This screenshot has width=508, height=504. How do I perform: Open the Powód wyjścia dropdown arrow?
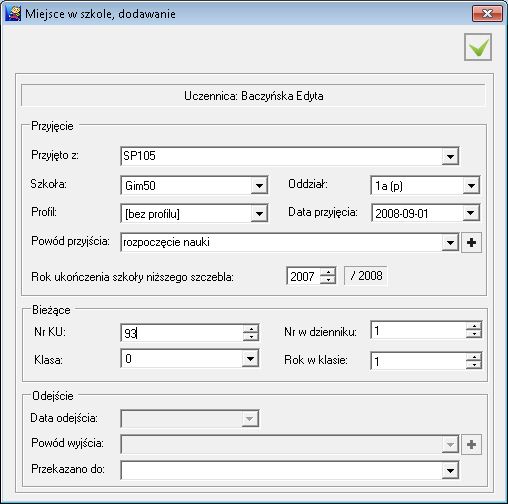[450, 444]
